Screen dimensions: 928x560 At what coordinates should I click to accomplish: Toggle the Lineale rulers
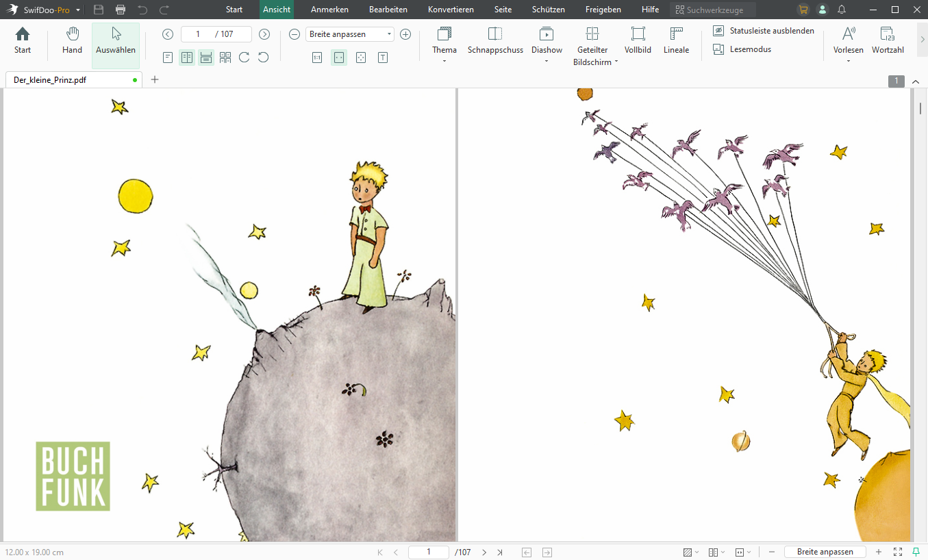(677, 40)
